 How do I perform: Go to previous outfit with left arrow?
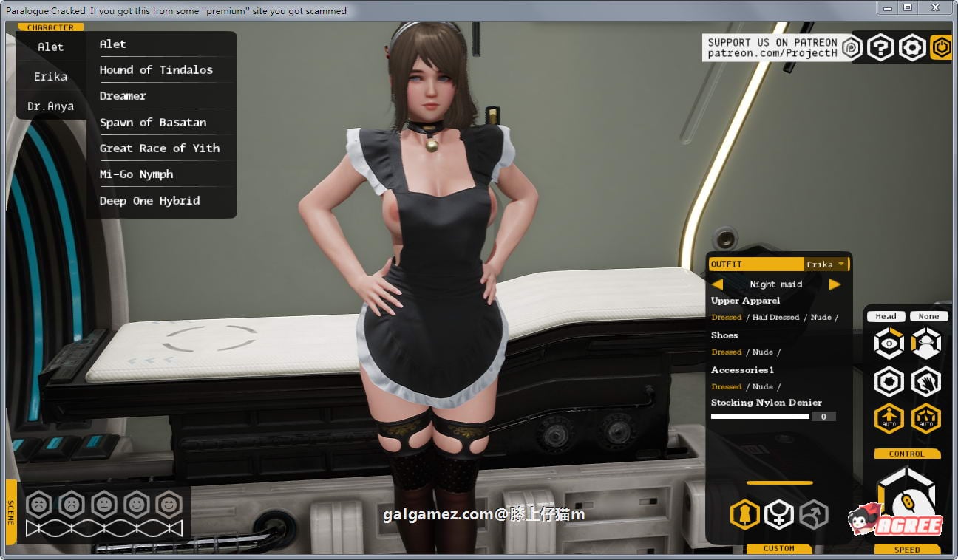[x=717, y=284]
